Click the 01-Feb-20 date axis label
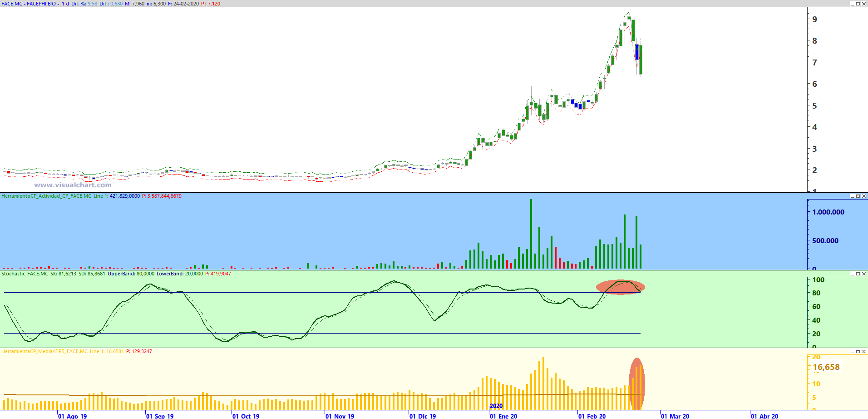 tap(592, 416)
